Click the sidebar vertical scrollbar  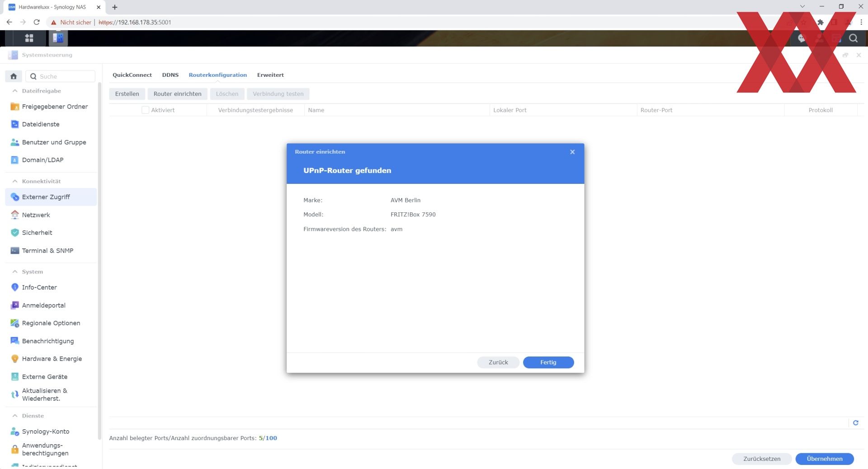(99, 262)
